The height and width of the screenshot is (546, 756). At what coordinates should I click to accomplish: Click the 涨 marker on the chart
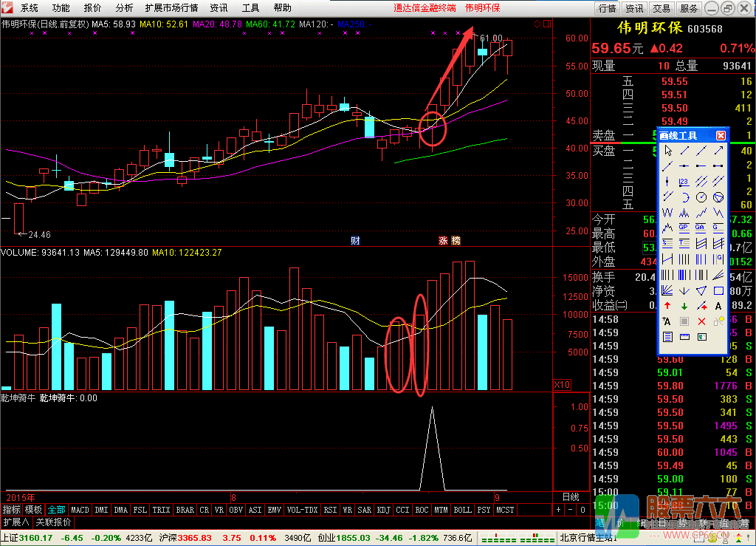tap(443, 241)
